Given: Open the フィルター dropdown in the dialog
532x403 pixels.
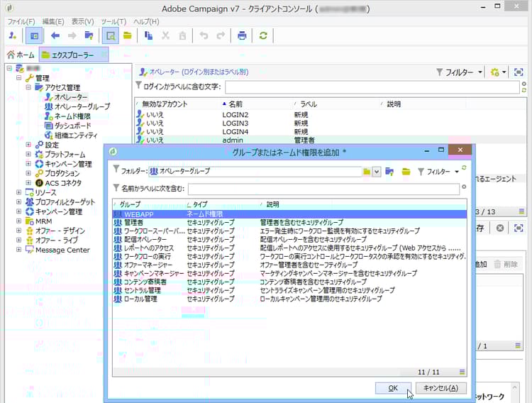Looking at the screenshot, I should pyautogui.click(x=438, y=172).
